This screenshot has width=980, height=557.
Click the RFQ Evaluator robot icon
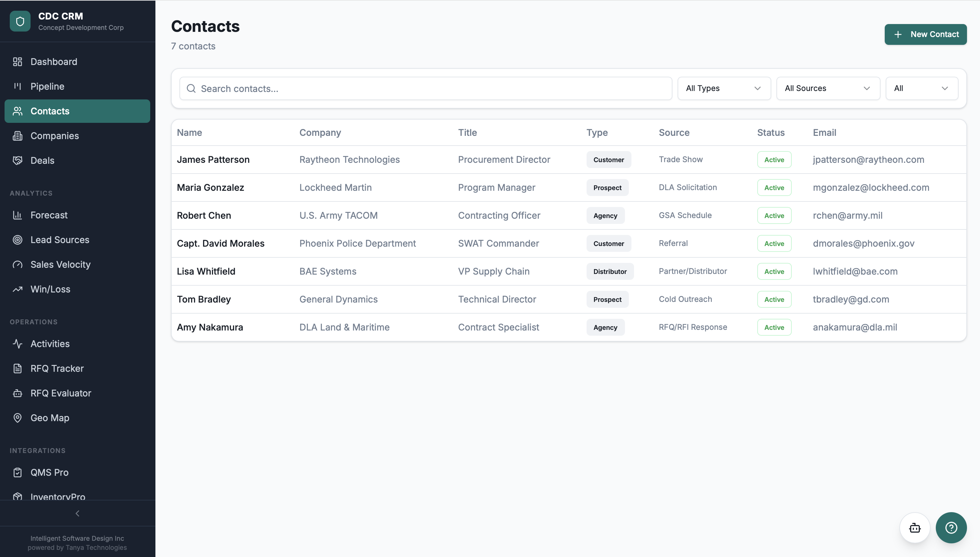point(18,393)
